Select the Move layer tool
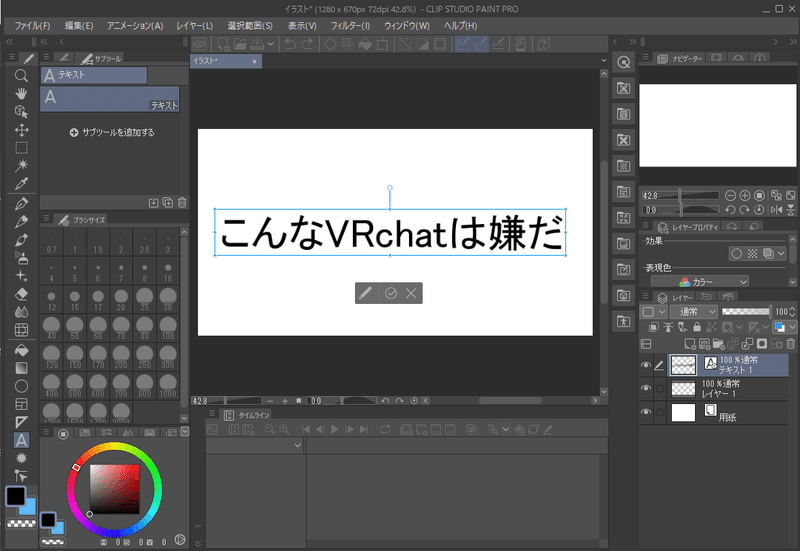800x551 pixels. [21, 130]
